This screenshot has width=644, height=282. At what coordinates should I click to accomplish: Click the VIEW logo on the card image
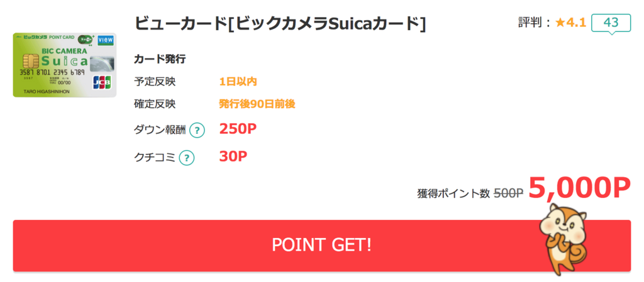(106, 41)
